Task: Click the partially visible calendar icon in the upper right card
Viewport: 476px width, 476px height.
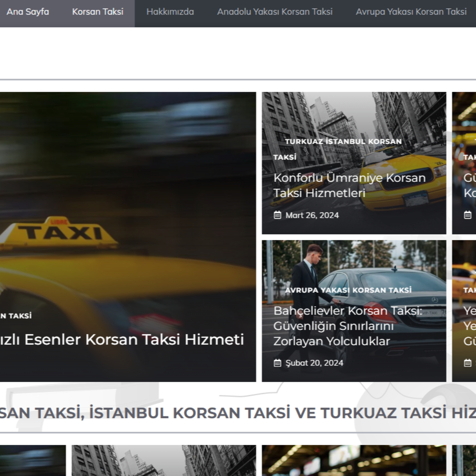Action: click(468, 215)
